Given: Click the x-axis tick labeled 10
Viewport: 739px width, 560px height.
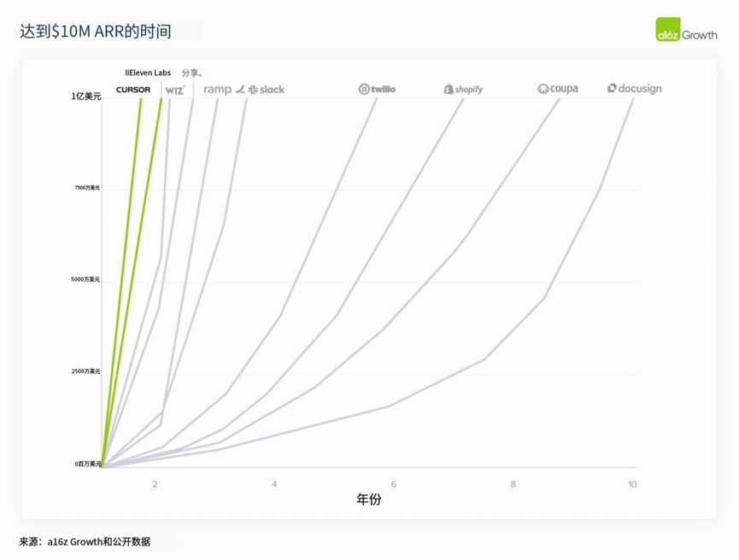Looking at the screenshot, I should click(632, 484).
